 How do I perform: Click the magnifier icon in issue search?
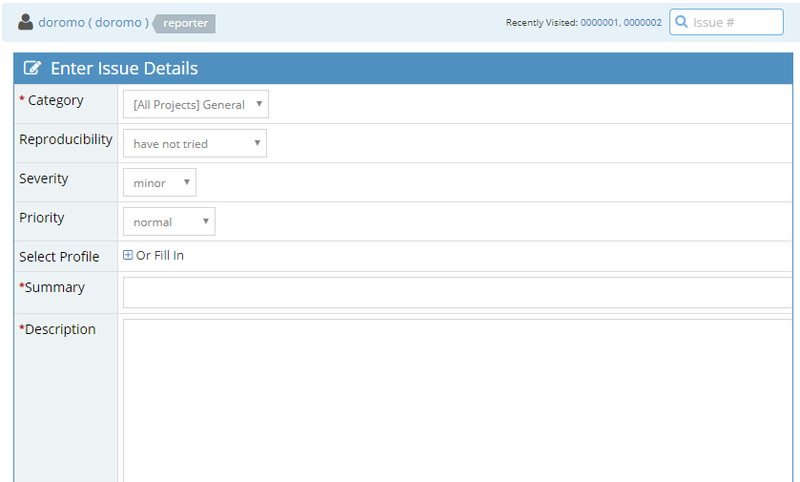pos(681,22)
